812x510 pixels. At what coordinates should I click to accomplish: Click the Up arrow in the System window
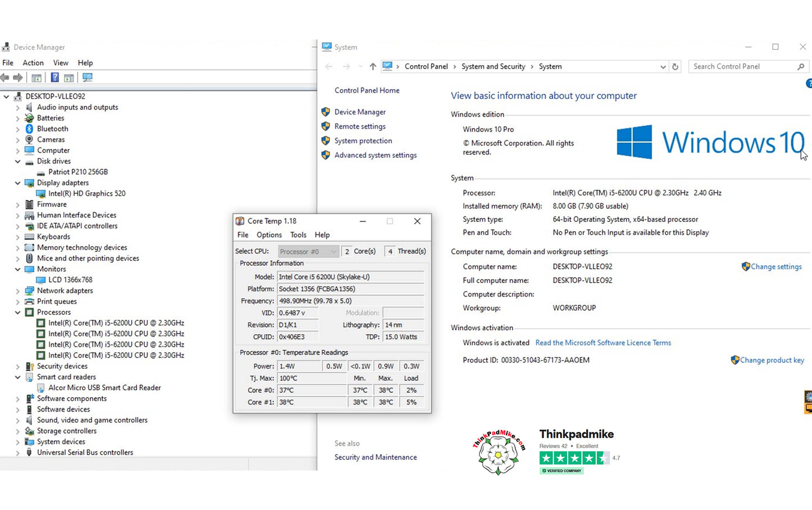pyautogui.click(x=373, y=66)
